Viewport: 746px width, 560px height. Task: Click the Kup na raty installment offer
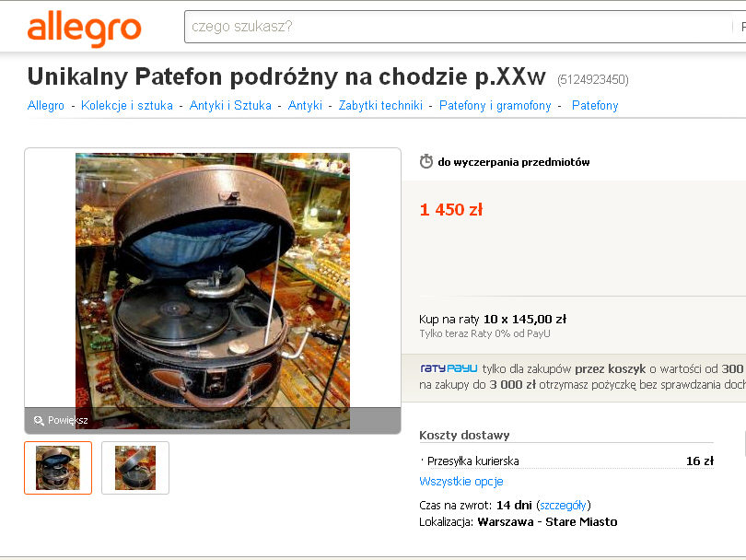(x=493, y=320)
